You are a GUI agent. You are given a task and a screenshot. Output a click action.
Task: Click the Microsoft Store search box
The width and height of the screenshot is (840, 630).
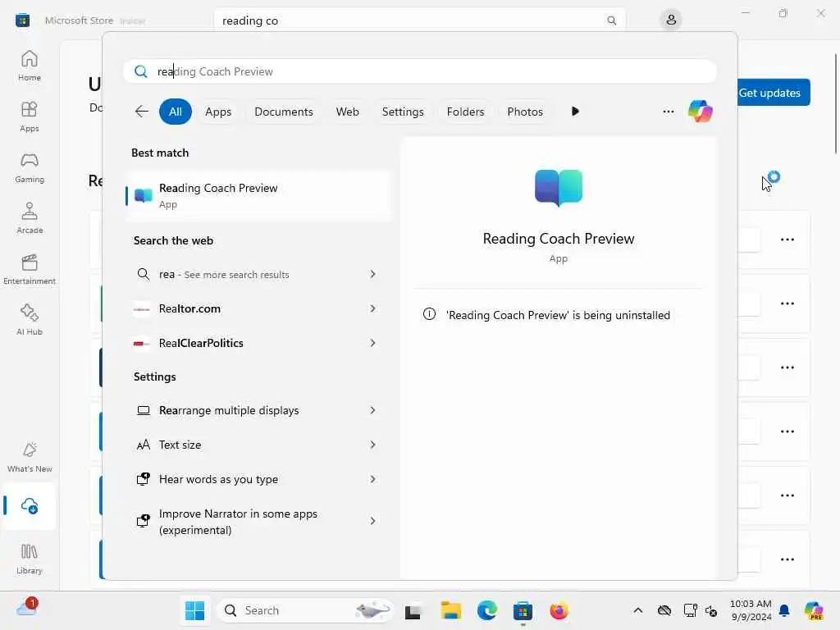[419, 21]
